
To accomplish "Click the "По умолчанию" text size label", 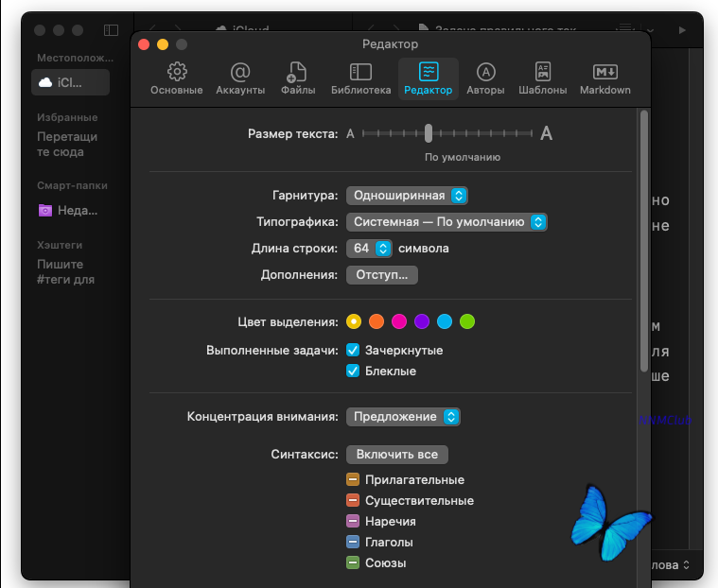I will tap(463, 157).
